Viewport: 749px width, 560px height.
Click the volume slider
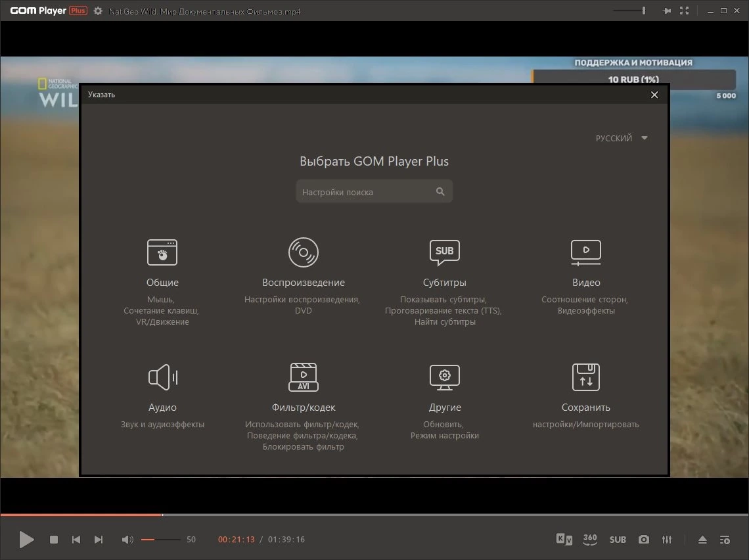[160, 540]
